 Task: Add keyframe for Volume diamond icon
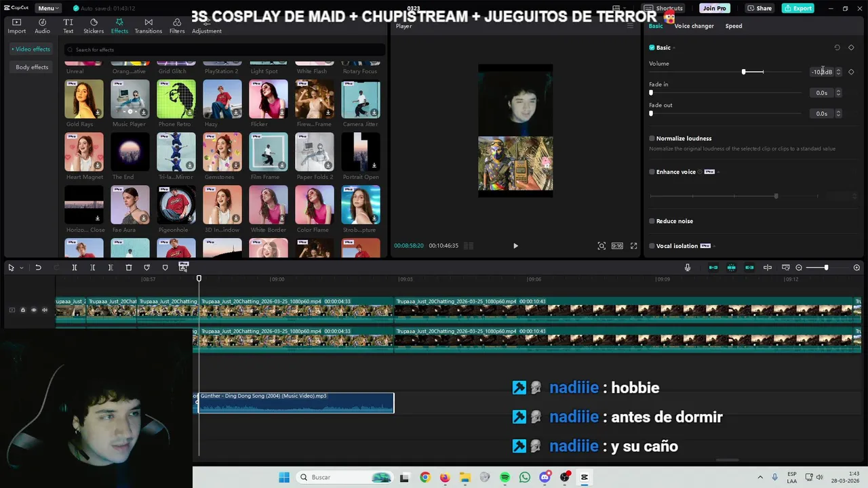[851, 72]
